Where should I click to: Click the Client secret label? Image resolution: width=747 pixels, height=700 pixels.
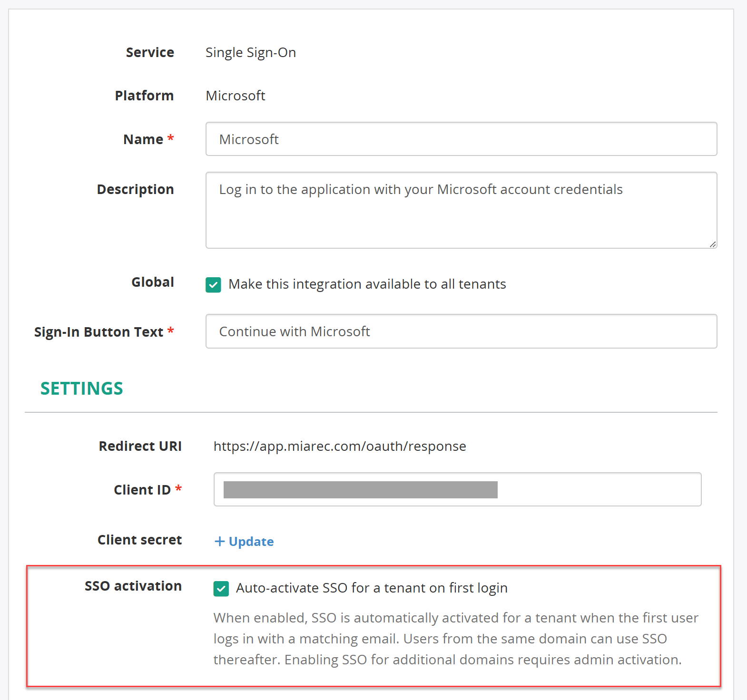pos(140,540)
